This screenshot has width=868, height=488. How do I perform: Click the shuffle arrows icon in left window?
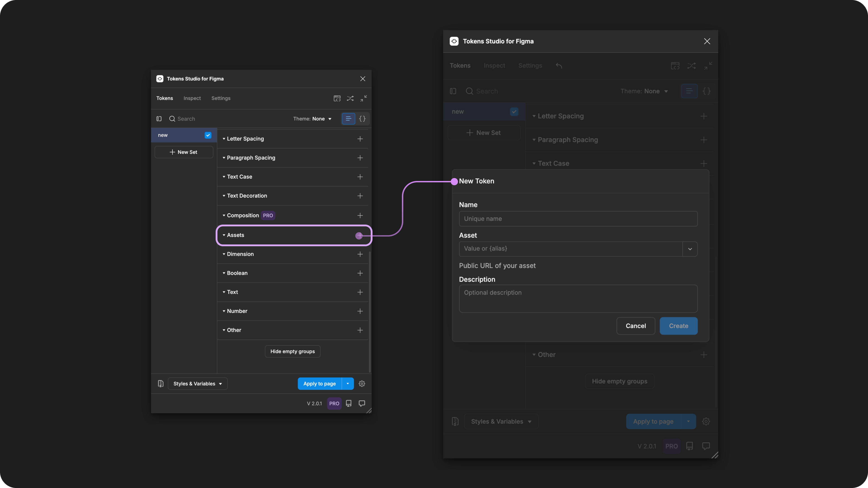(350, 98)
